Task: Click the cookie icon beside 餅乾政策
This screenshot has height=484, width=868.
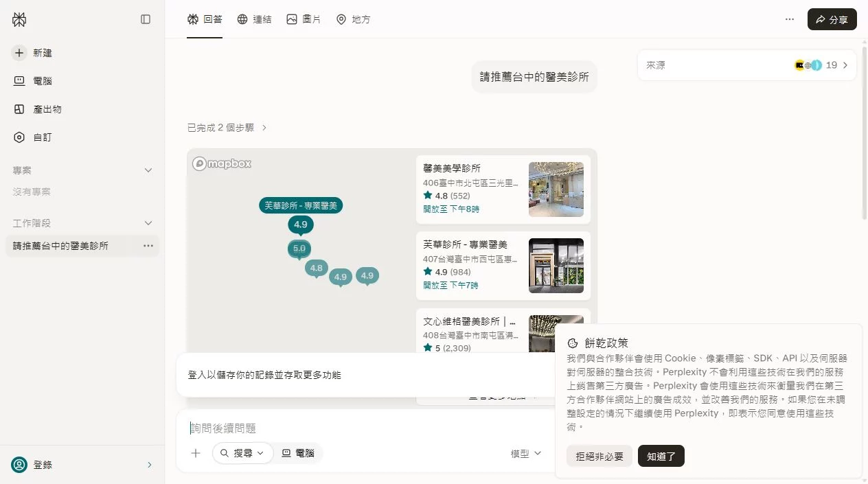Action: (573, 343)
